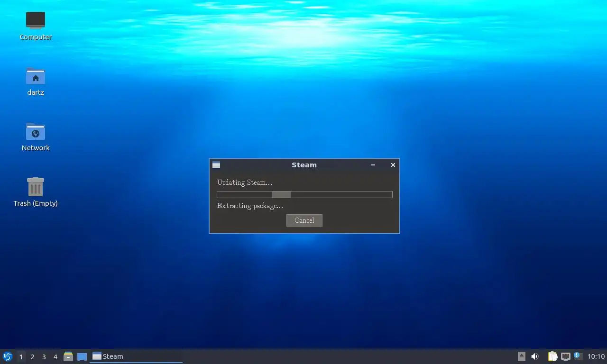607x364 pixels.
Task: Select the Network desktop icon
Action: coord(36,137)
